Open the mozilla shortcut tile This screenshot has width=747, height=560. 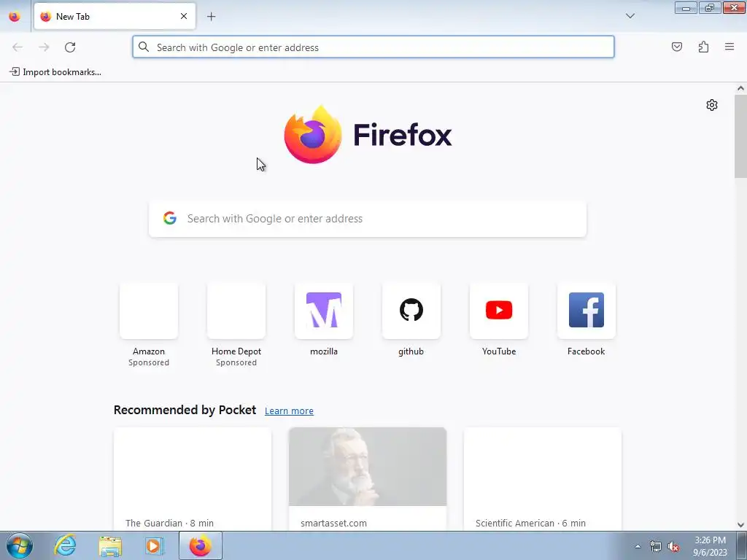pos(324,321)
